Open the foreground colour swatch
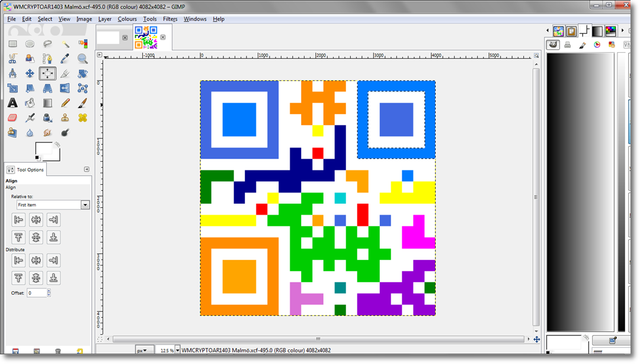The width and height of the screenshot is (640, 364). [44, 149]
